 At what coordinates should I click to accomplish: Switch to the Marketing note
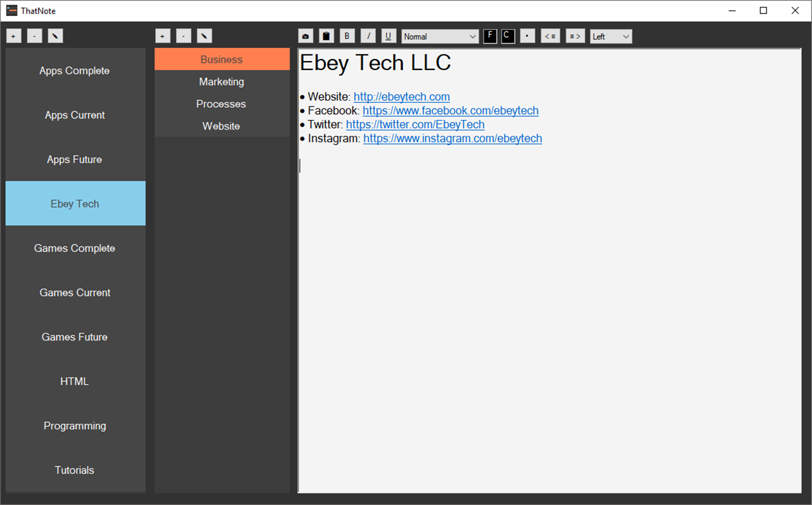tap(221, 81)
